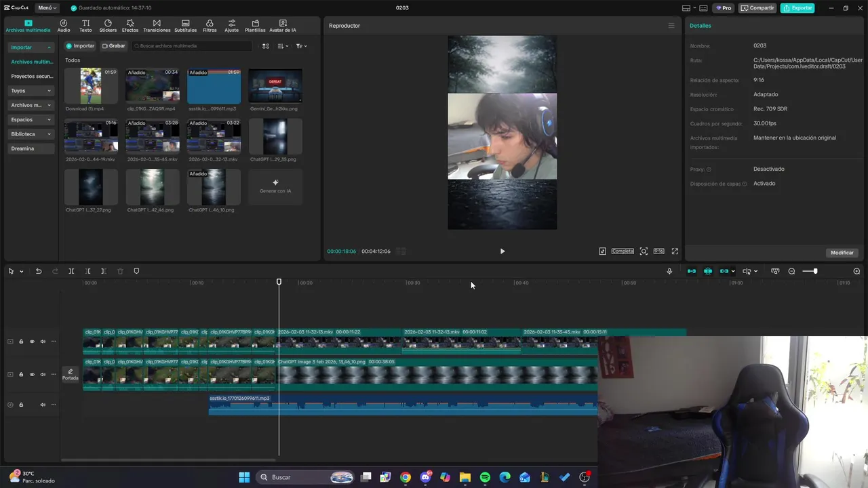Expand the Importar sidebar section
The height and width of the screenshot is (488, 868).
click(31, 47)
